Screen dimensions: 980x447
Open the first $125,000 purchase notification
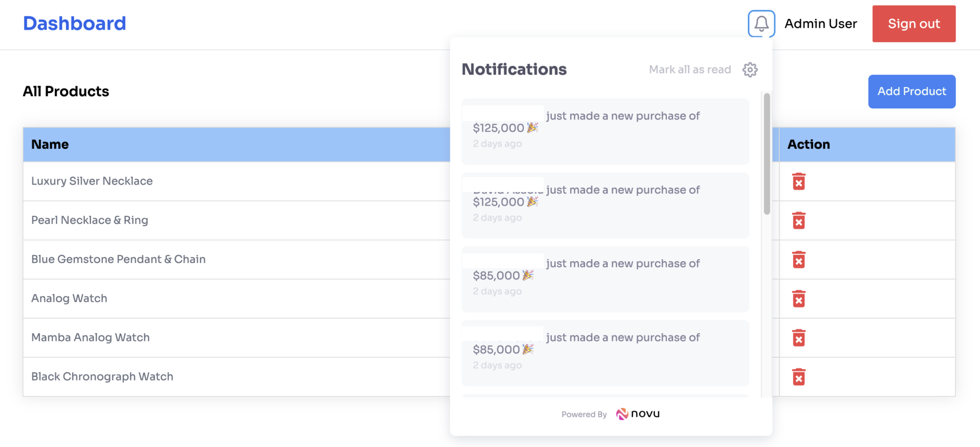click(x=605, y=132)
